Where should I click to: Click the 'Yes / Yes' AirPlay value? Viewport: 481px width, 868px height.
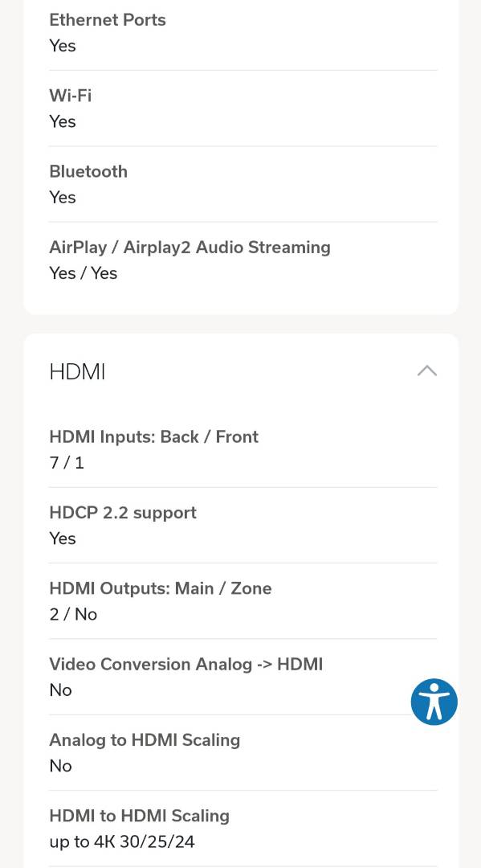pyautogui.click(x=83, y=273)
